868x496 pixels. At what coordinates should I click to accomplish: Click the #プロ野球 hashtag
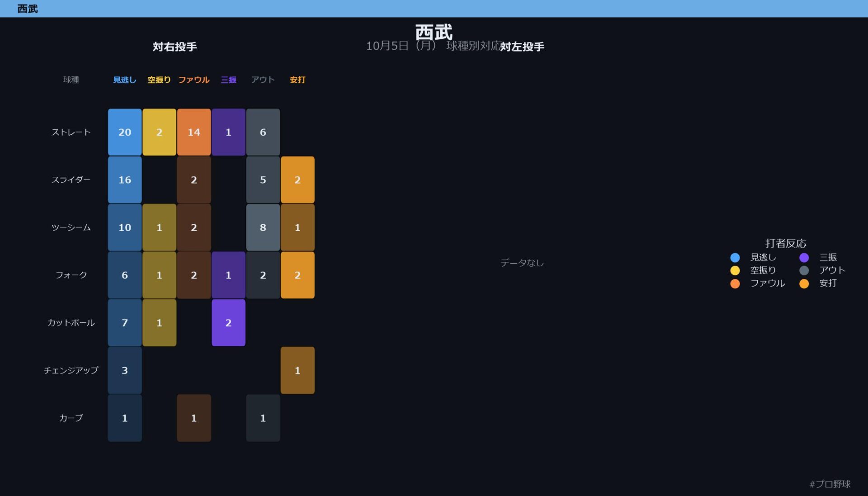pyautogui.click(x=830, y=484)
